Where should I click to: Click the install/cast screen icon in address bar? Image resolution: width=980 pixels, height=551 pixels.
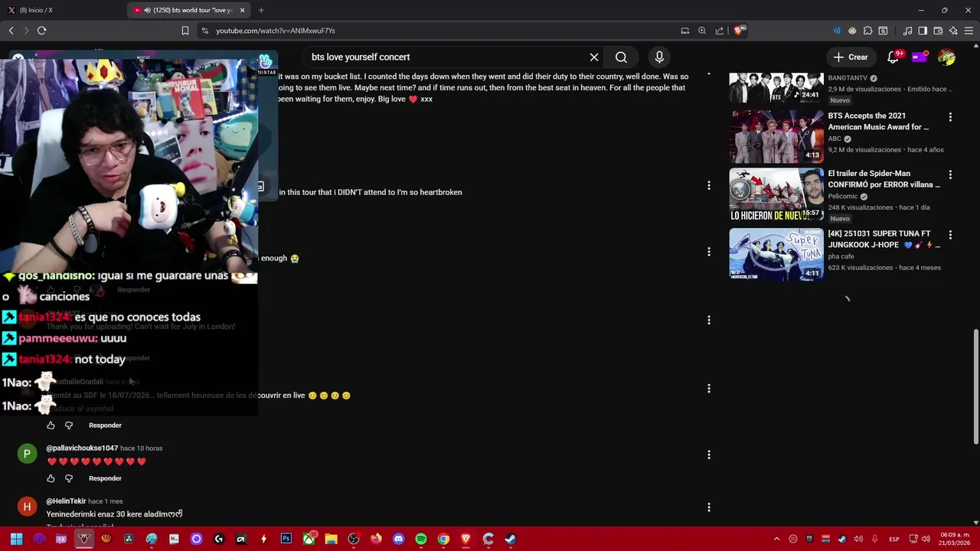(684, 31)
